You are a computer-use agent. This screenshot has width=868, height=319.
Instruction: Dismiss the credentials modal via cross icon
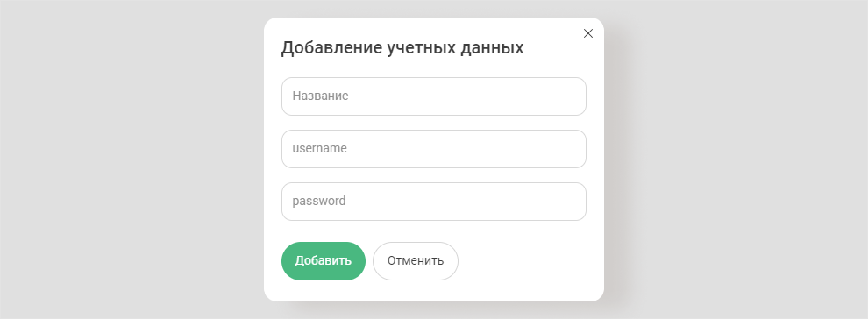coord(588,33)
